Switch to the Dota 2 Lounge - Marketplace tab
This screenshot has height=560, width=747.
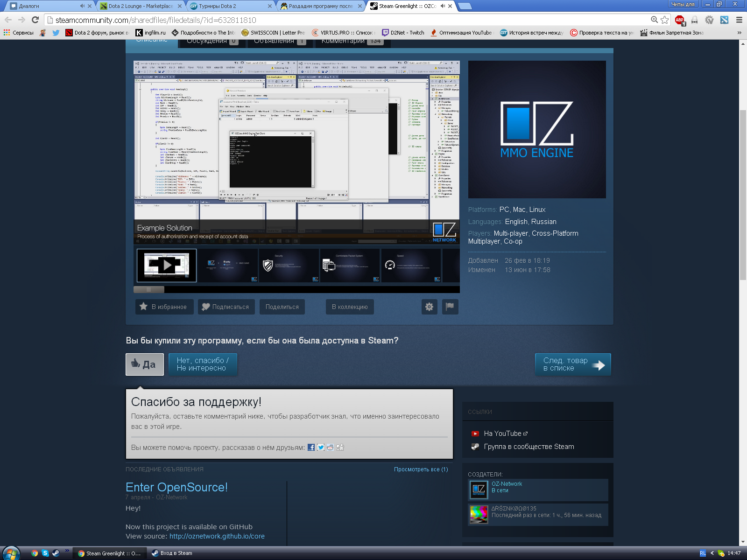point(141,6)
